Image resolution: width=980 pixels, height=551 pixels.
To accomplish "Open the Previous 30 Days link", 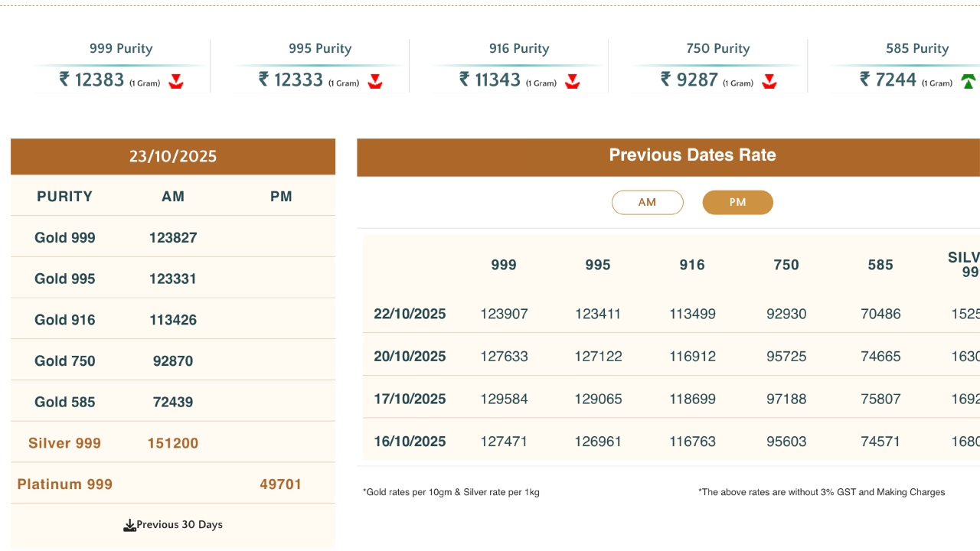I will tap(179, 525).
